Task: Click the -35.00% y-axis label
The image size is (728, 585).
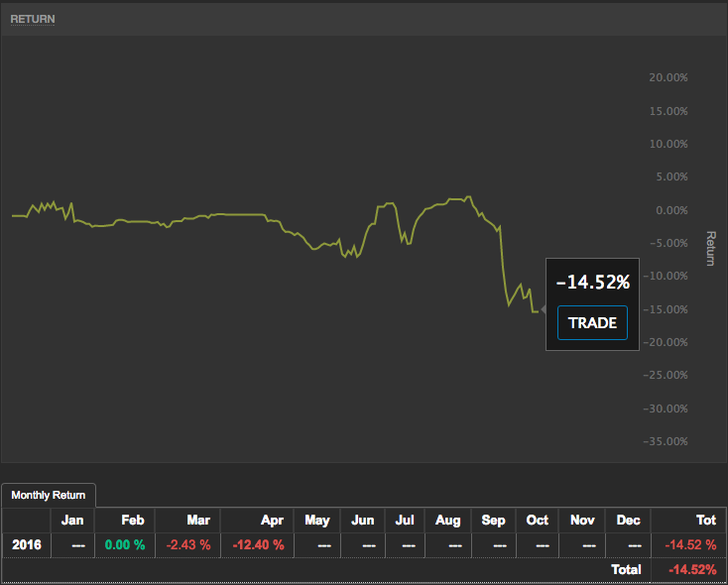Action: pyautogui.click(x=666, y=441)
